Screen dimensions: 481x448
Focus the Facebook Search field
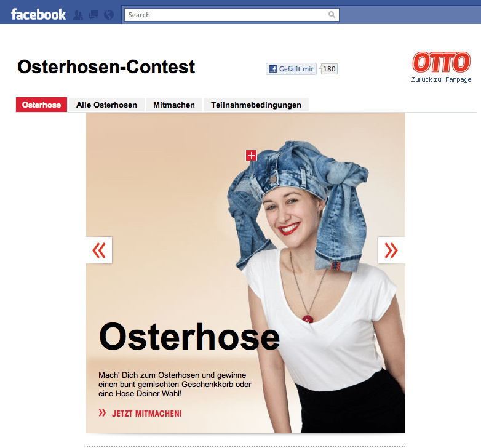coord(225,15)
